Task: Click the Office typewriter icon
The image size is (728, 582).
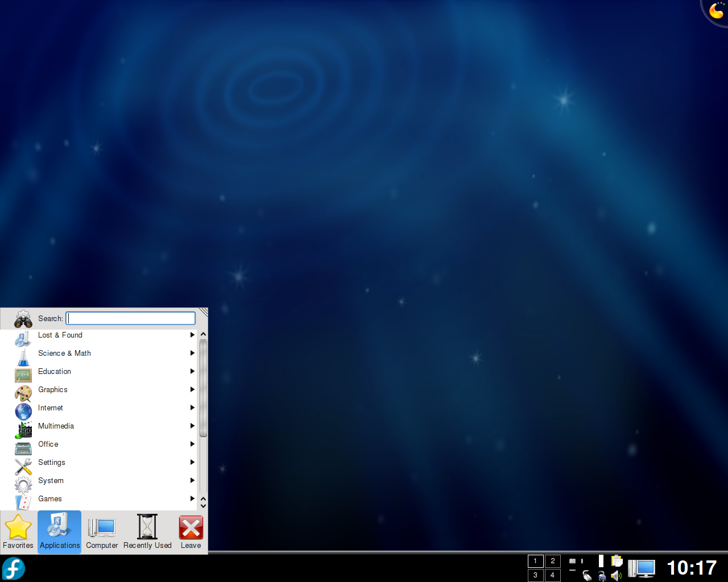Action: [23, 448]
